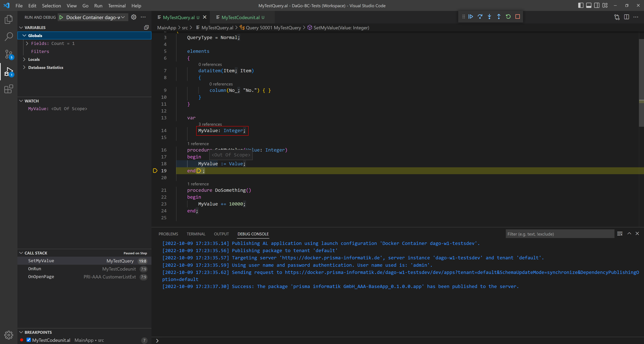This screenshot has width=644, height=344.
Task: Toggle bottom panel layout icon
Action: tap(588, 6)
